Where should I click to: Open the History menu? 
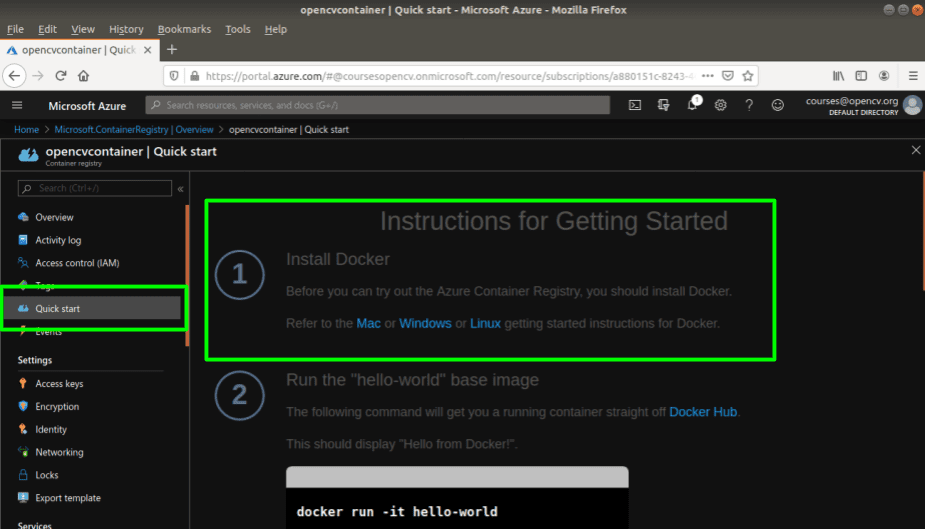point(126,29)
